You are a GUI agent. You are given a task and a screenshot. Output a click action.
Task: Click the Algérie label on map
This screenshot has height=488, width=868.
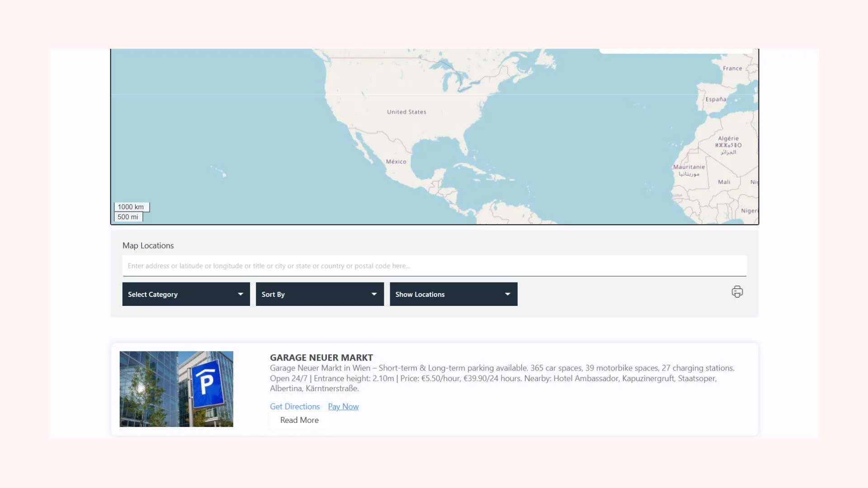[x=728, y=139]
